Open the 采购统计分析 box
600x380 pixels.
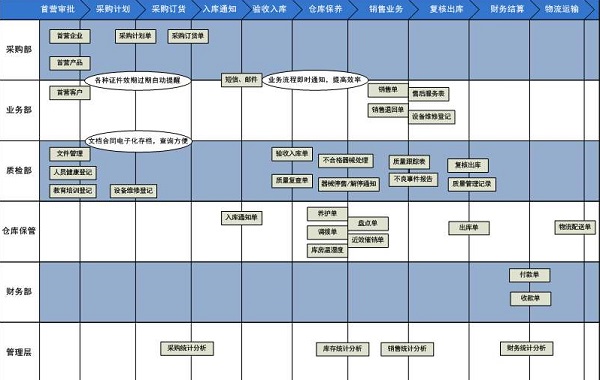[187, 349]
